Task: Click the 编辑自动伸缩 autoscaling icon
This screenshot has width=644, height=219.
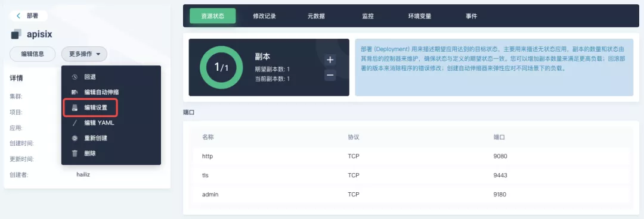Action: coord(75,92)
